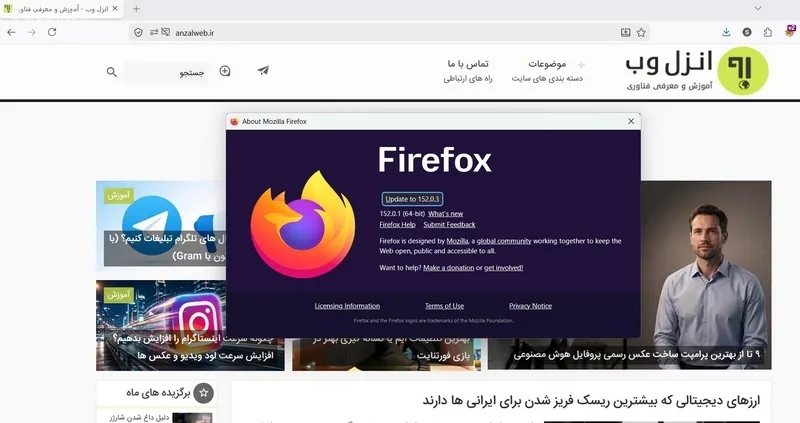800x423 pixels.
Task: Click the جستجو search field
Action: pos(166,73)
